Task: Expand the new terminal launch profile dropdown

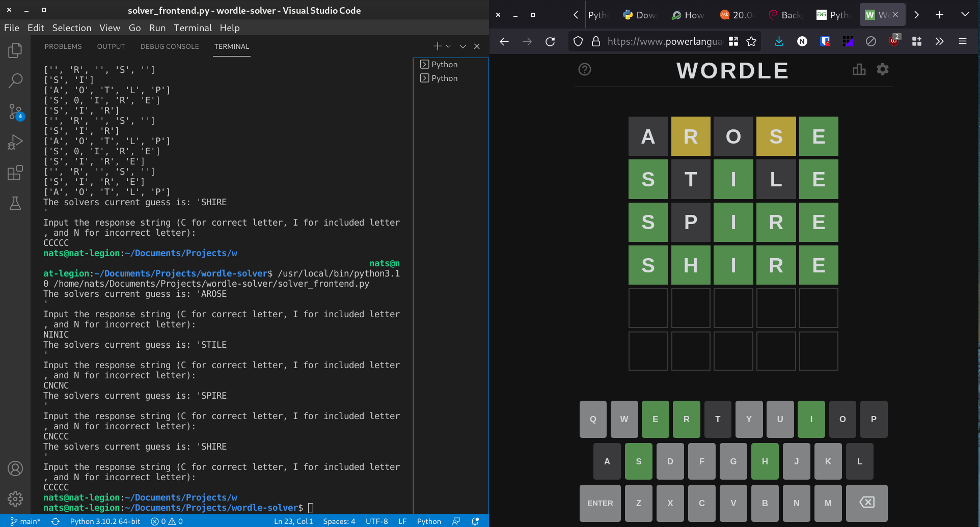Action: point(448,46)
